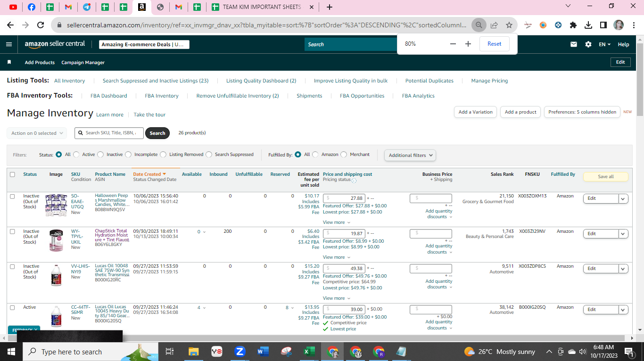
Task: Open the Chrome profile avatar
Action: coord(619,25)
